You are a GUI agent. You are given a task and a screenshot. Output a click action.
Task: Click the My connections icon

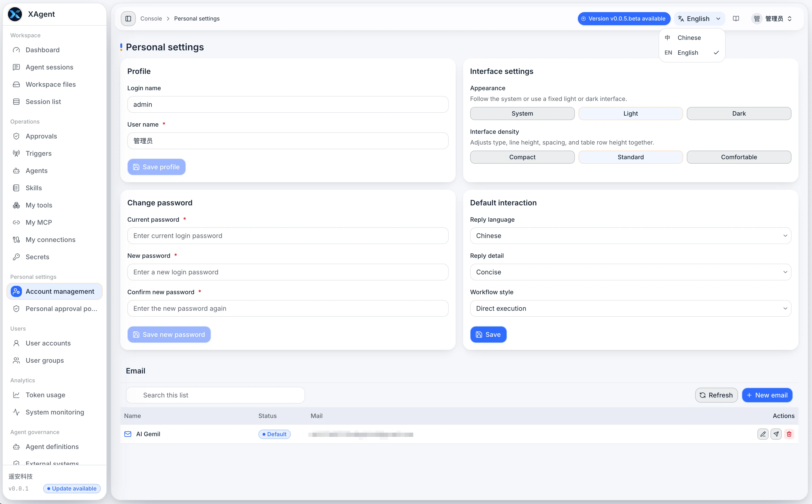[16, 240]
